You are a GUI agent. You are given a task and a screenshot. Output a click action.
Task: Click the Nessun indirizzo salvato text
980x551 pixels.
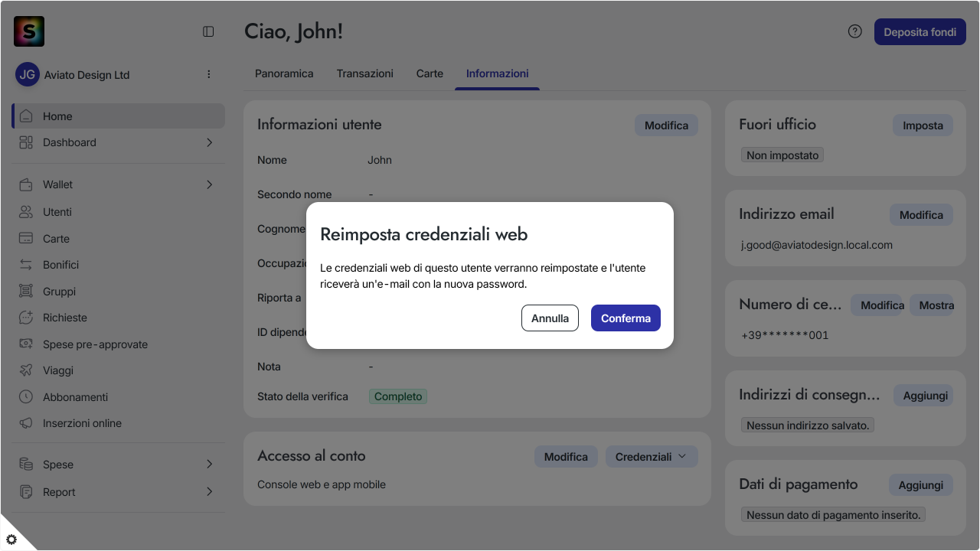point(808,425)
